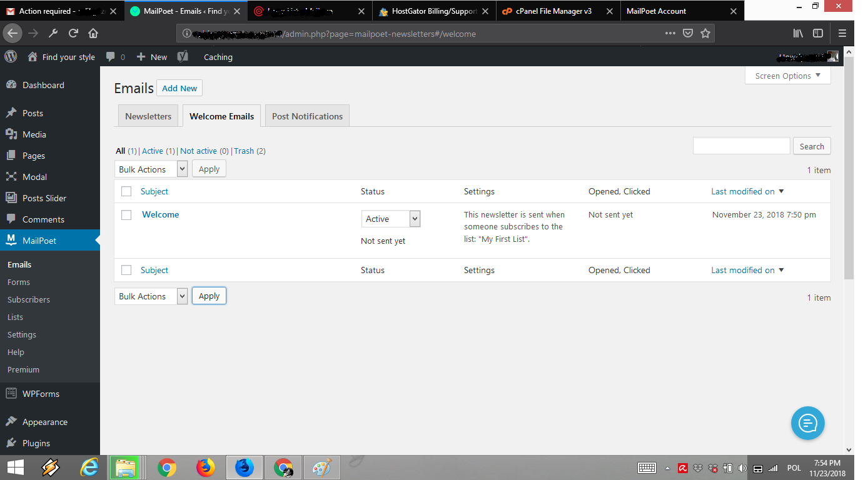Screen dimensions: 868x480
Task: Filter by Not active emails link
Action: (198, 151)
